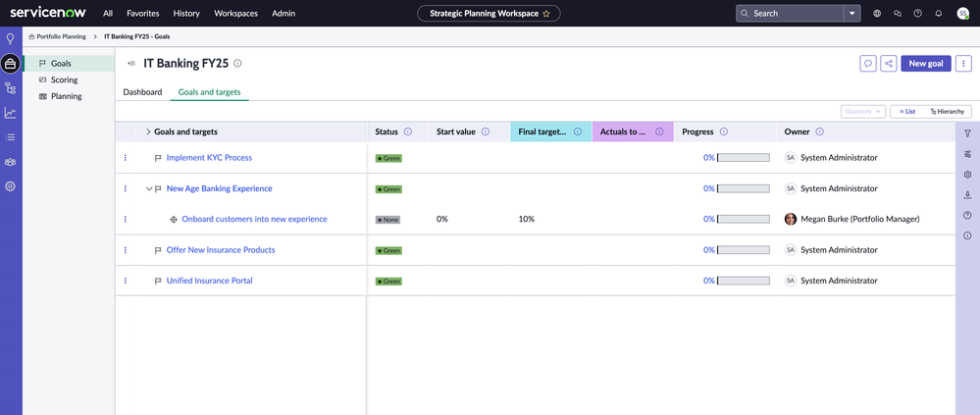Expand all rows via Goals and targets chevron
Viewport: 980px width, 415px height.
click(x=148, y=131)
